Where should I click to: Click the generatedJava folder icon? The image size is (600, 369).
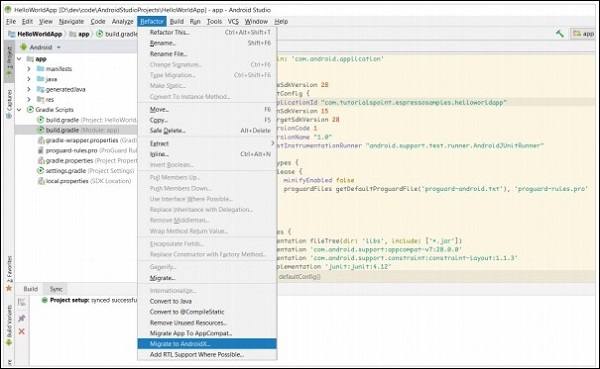(x=41, y=89)
